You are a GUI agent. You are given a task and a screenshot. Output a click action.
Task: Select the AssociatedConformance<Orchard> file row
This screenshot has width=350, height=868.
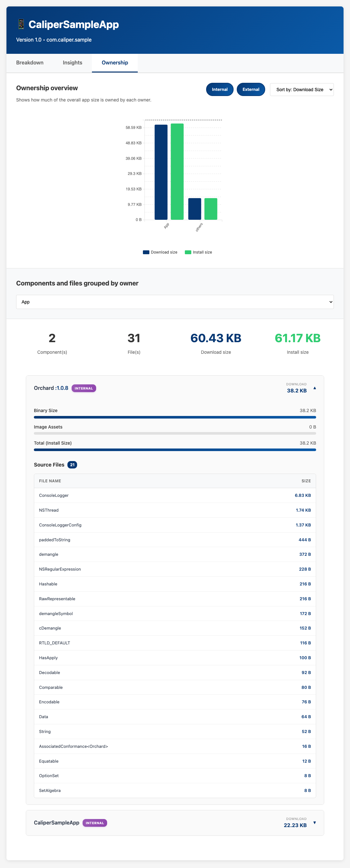175,746
